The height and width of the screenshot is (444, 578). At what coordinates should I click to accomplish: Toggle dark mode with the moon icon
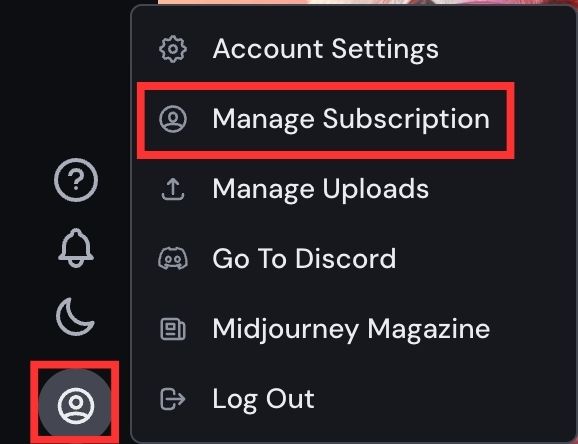76,317
